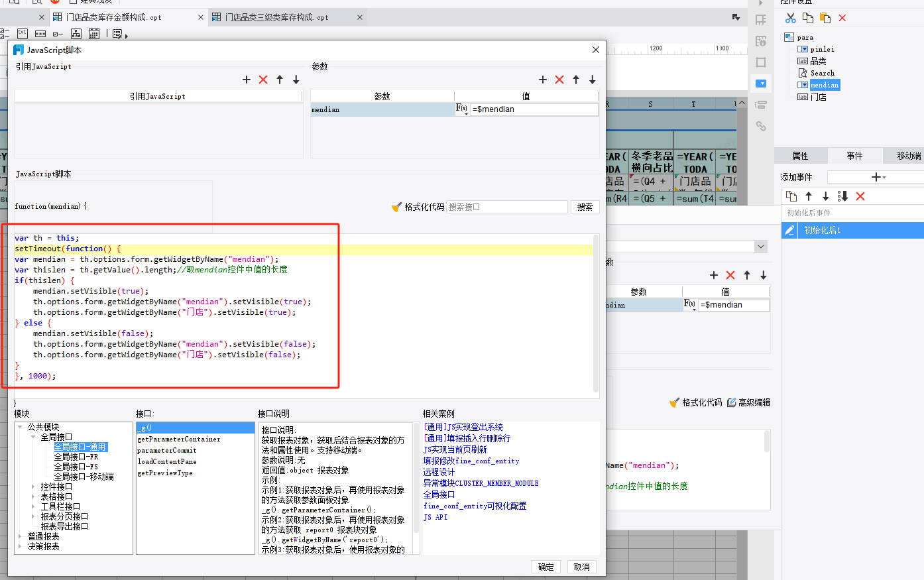The height and width of the screenshot is (580, 924).
Task: Click the code editor vertical scrollbar
Action: (595, 313)
